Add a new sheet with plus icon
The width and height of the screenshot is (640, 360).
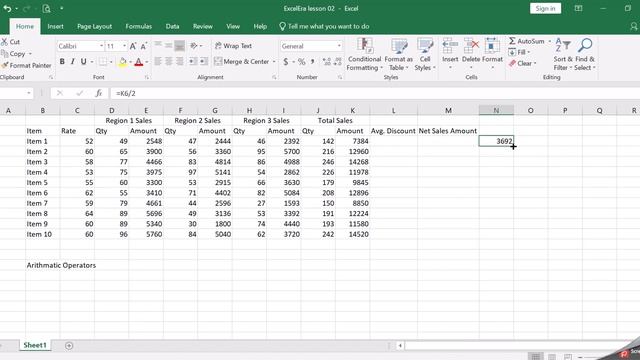69,346
